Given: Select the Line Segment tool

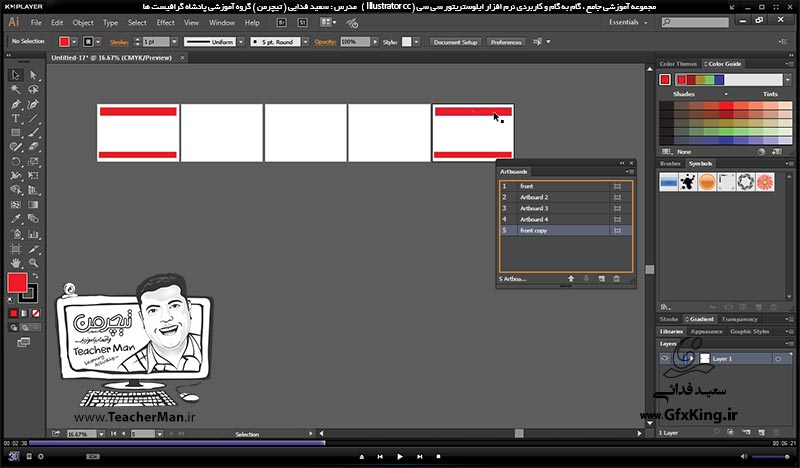Looking at the screenshot, I should coord(33,118).
